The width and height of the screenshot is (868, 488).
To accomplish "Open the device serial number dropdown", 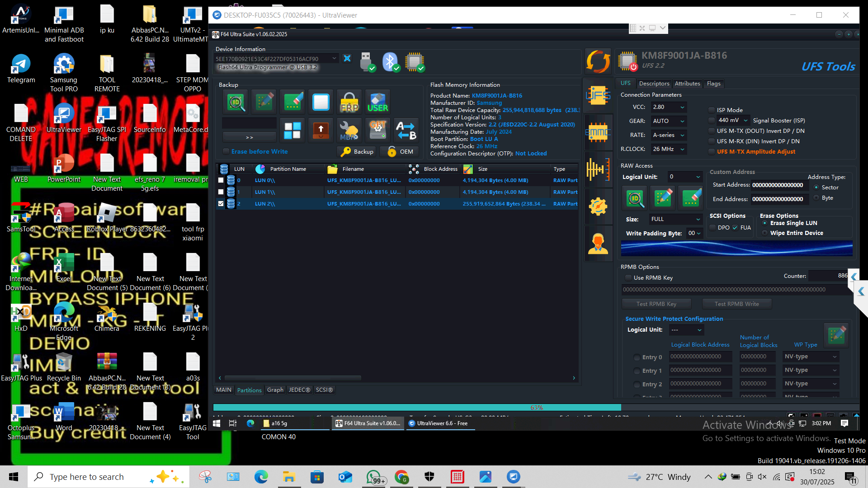I will click(276, 59).
